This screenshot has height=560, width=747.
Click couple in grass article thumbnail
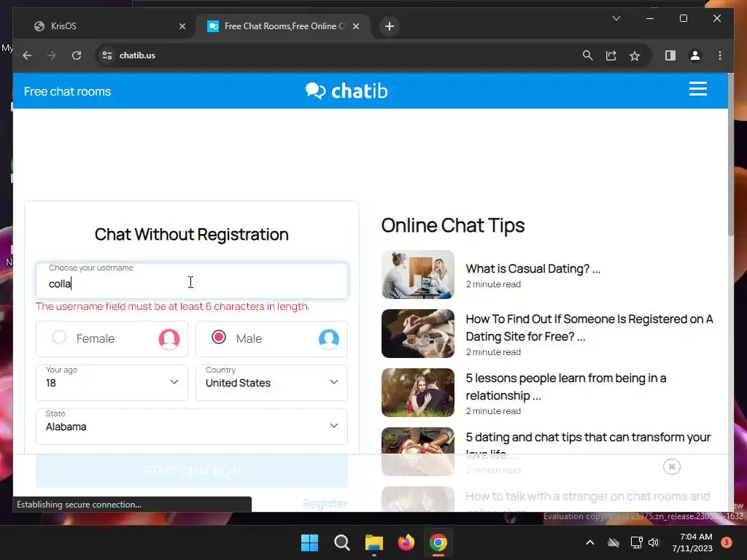[418, 392]
